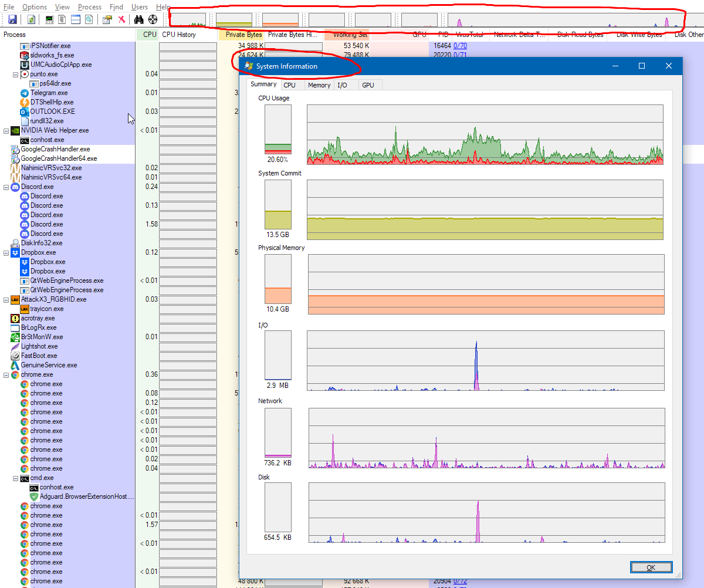This screenshot has height=588, width=704.
Task: Click the System Commit history graph
Action: pos(485,209)
